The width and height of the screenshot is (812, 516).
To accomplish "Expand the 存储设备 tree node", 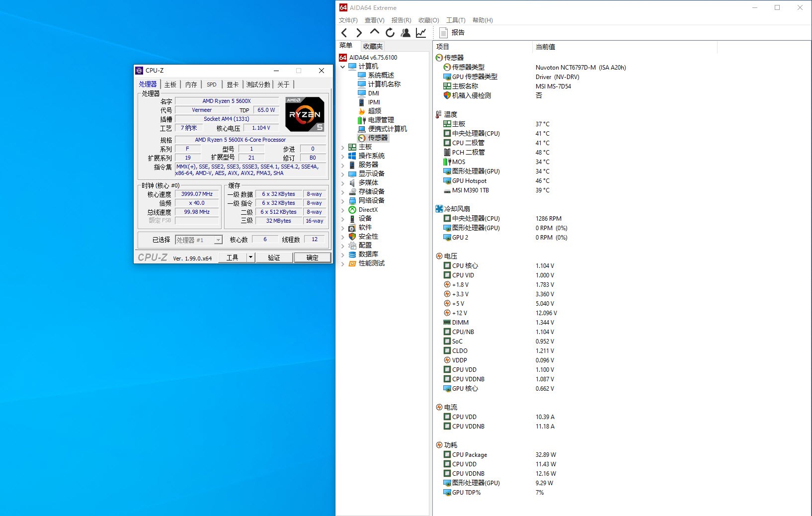I will [x=342, y=192].
